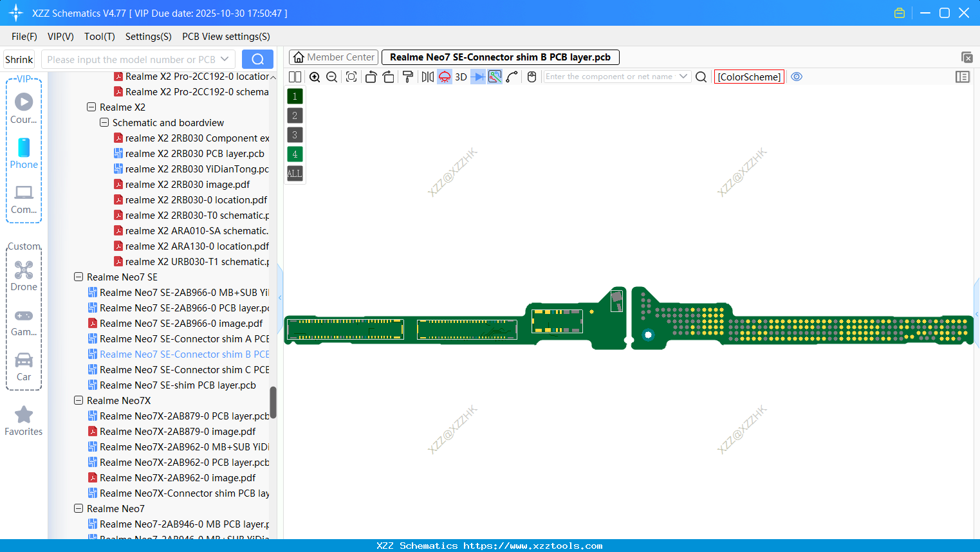Fit the board to the window
This screenshot has height=552, width=980.
click(351, 77)
